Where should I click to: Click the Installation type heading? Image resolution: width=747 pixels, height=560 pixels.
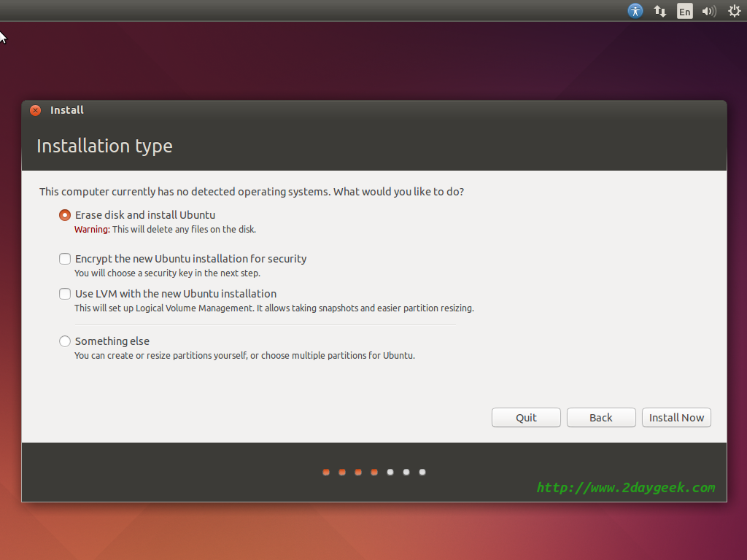click(x=104, y=146)
